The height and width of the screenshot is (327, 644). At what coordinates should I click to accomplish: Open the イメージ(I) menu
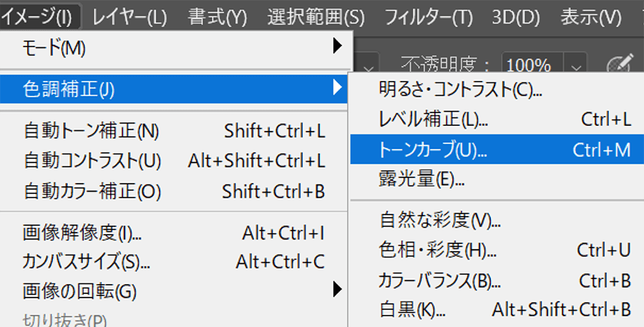pyautogui.click(x=37, y=16)
